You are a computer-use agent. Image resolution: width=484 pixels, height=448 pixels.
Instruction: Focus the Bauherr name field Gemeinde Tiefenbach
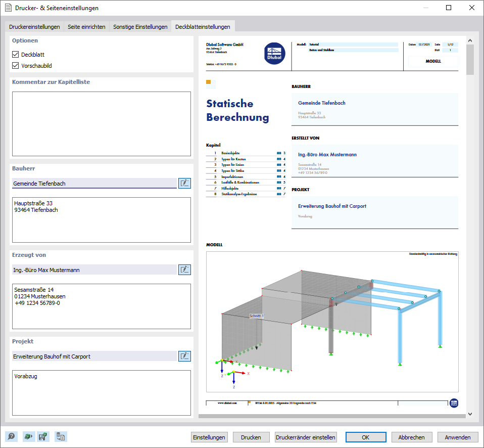94,183
